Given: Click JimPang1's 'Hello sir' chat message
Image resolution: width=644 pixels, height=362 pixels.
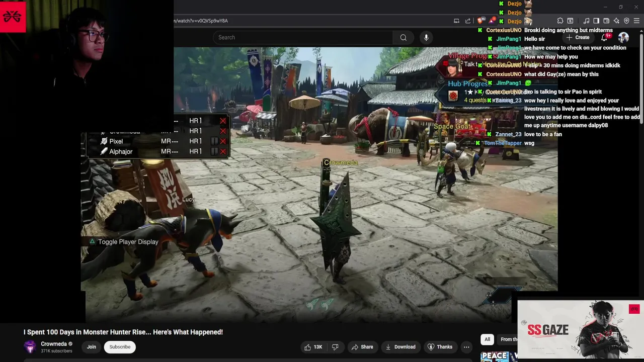Looking at the screenshot, I should 534,39.
